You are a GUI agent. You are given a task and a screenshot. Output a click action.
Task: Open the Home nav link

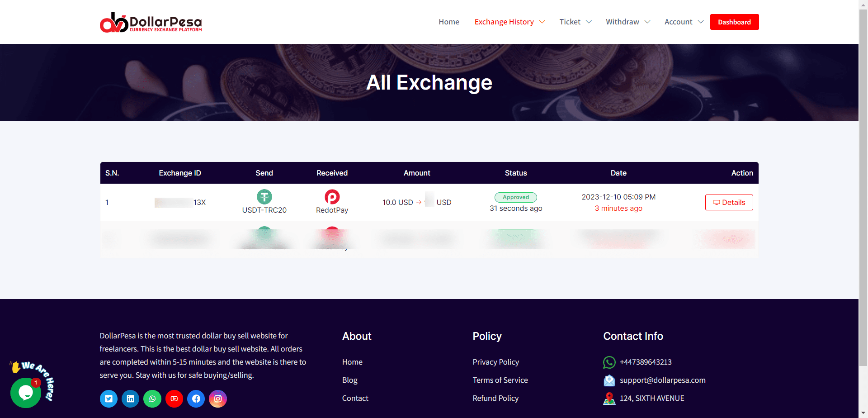coord(449,22)
